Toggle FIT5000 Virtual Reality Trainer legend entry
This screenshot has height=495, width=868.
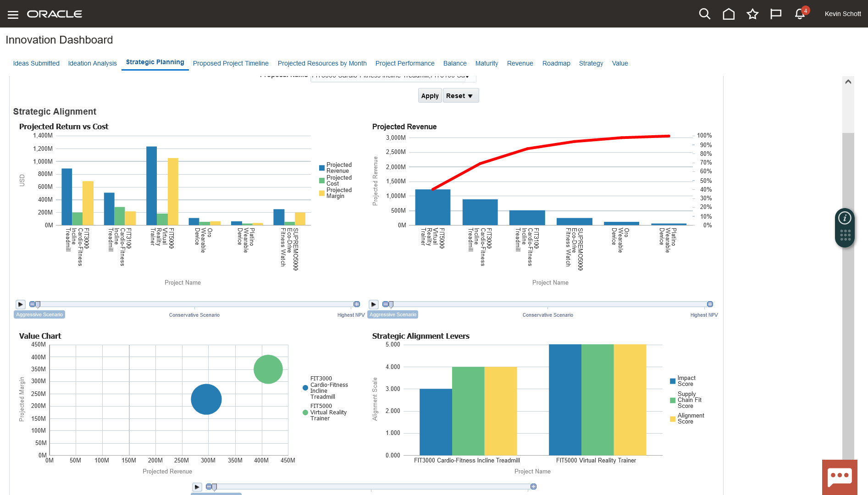pos(328,412)
